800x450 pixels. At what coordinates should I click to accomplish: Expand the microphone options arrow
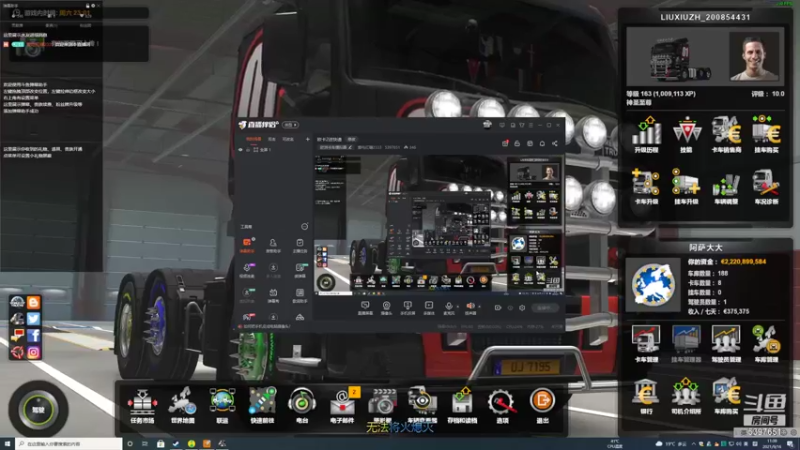click(x=457, y=307)
